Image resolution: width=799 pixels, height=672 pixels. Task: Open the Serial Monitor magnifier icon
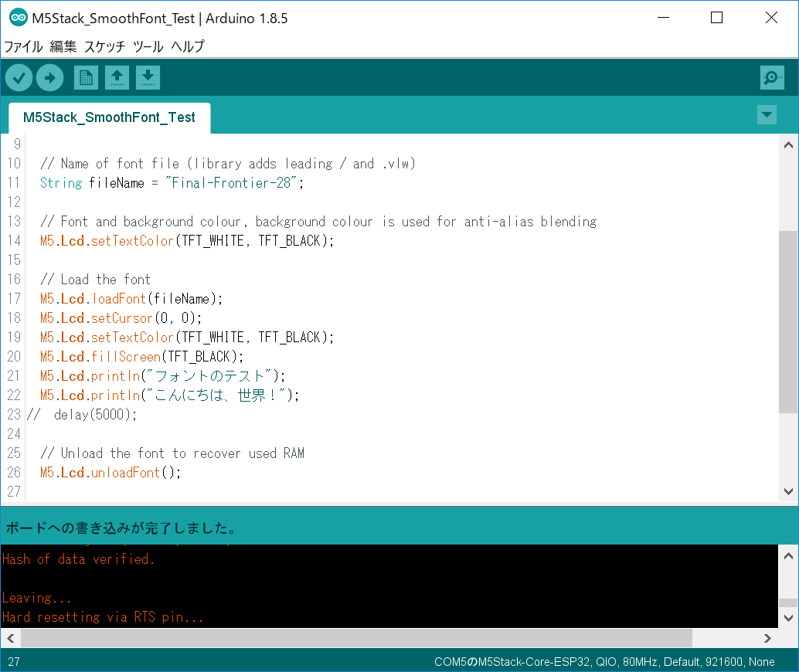[771, 77]
